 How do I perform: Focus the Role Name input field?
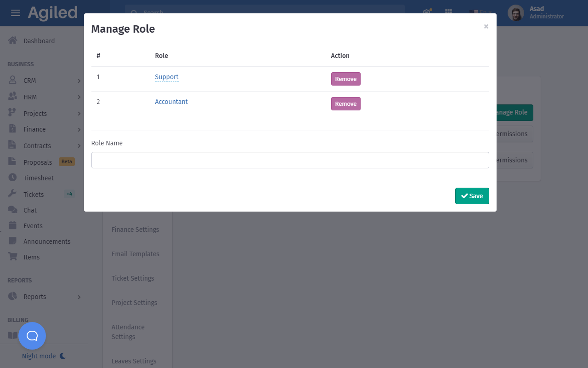click(290, 160)
